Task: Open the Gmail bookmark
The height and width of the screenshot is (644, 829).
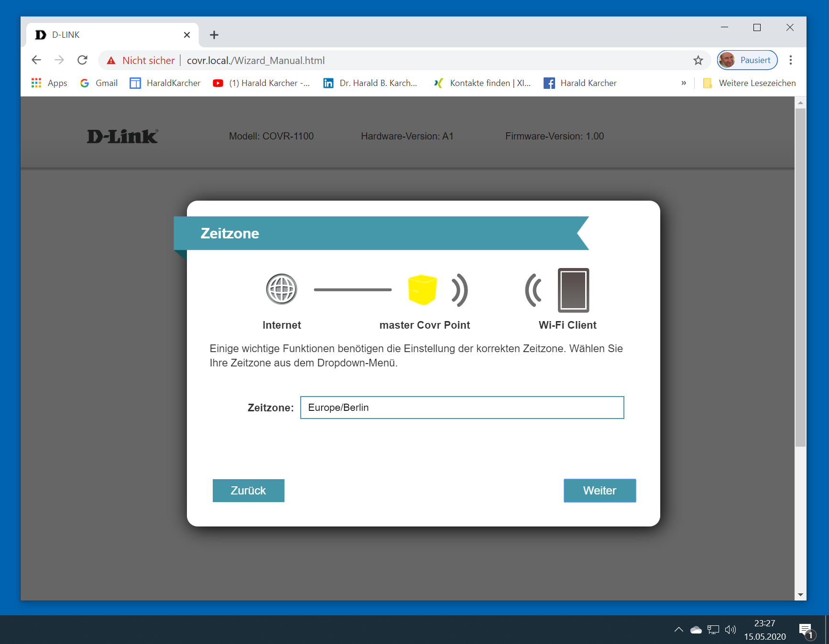Action: click(x=99, y=83)
